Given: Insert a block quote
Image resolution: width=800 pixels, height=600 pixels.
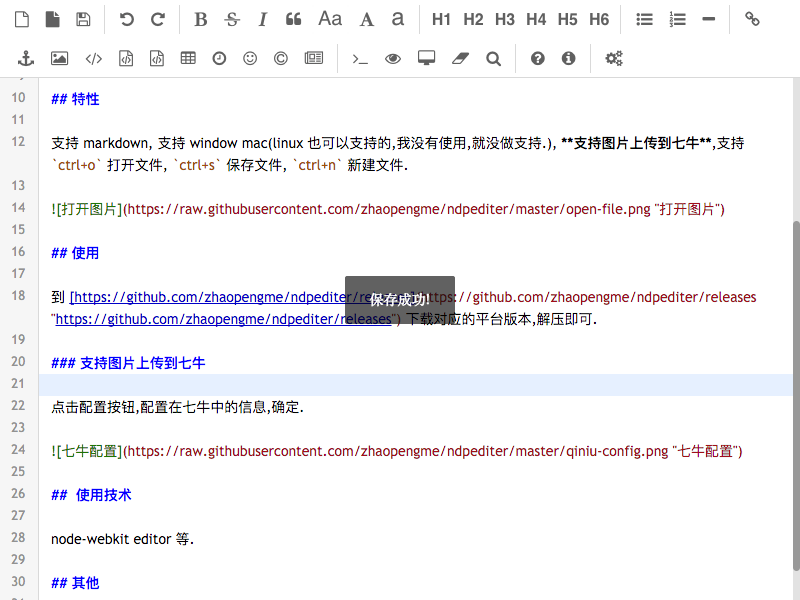Looking at the screenshot, I should click(x=293, y=19).
